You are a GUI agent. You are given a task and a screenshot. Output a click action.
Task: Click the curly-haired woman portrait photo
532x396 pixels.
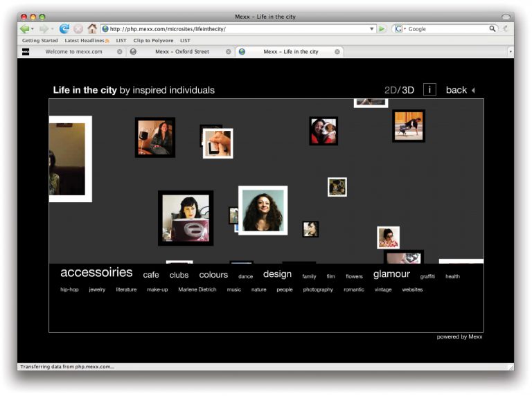pyautogui.click(x=263, y=210)
